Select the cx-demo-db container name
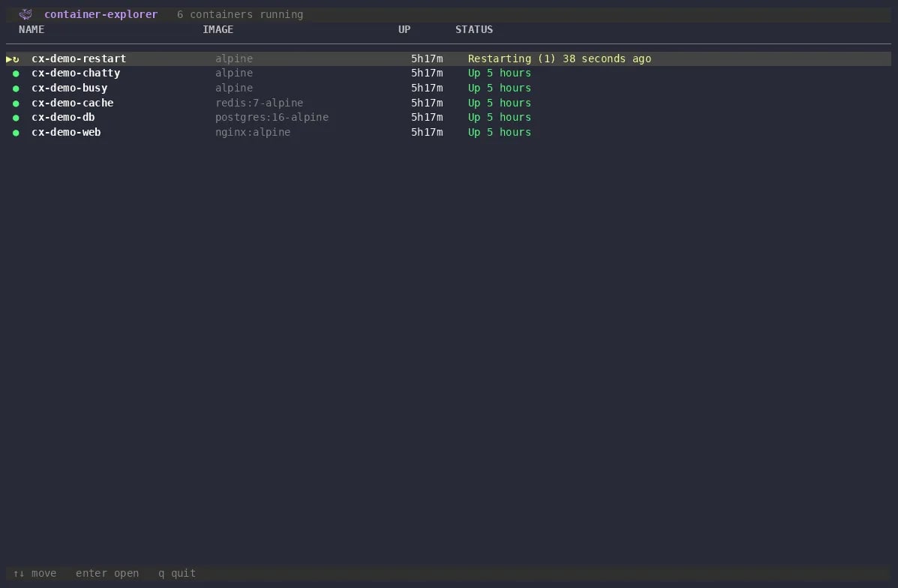 coord(63,117)
